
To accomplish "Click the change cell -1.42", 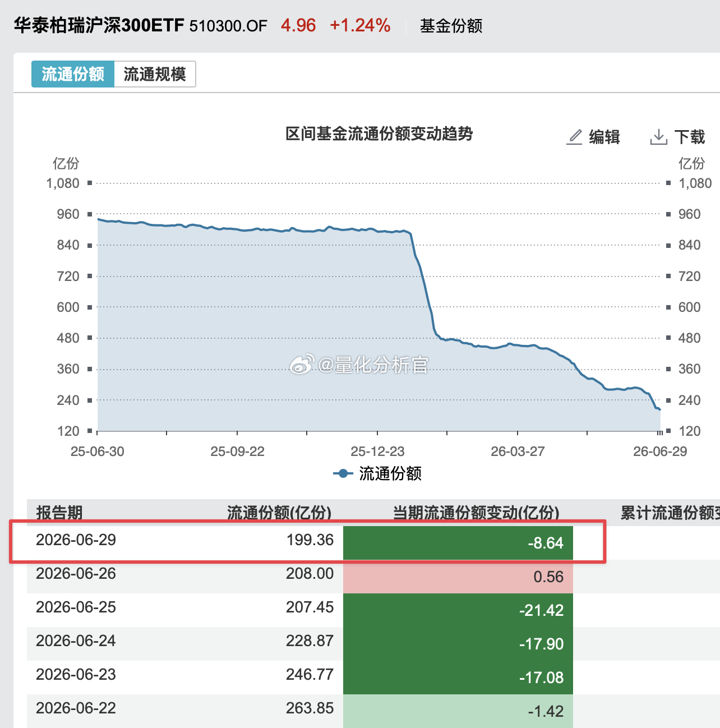I will point(458,711).
